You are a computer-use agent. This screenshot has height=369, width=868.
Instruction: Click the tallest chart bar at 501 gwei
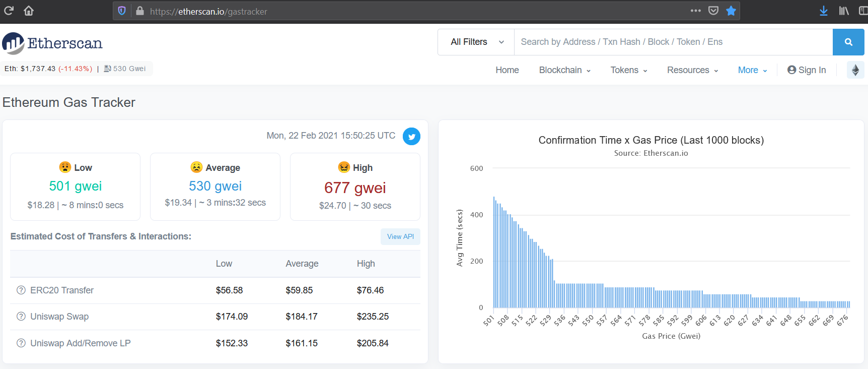(494, 252)
